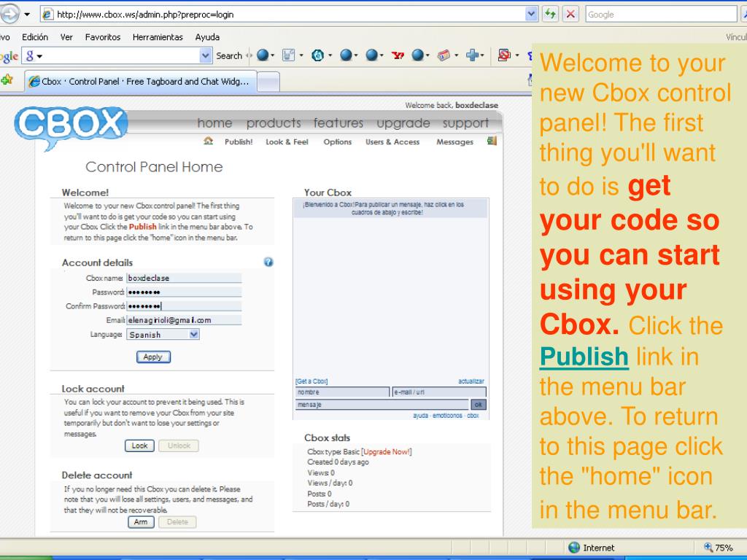Go to the home navigation link
The width and height of the screenshot is (747, 560).
[x=214, y=122]
